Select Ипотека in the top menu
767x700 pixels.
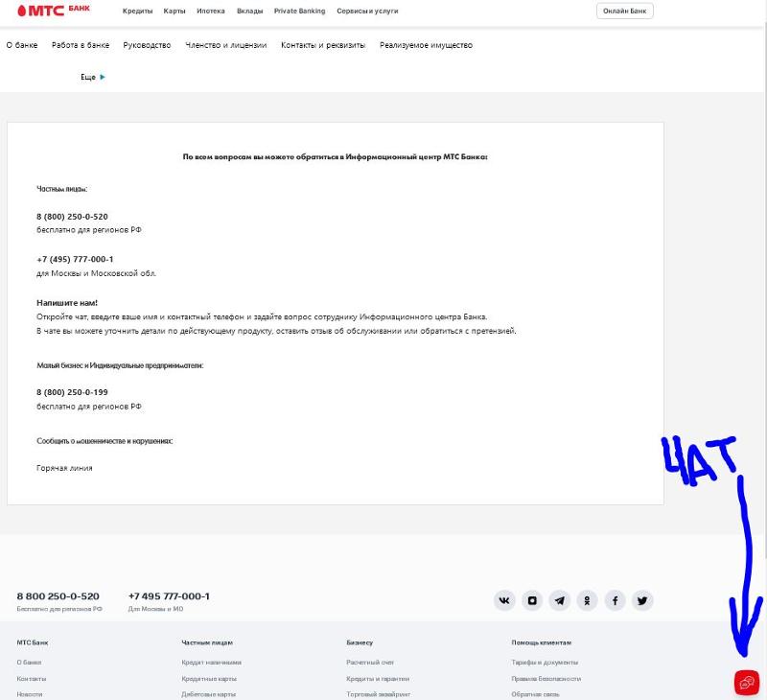click(210, 12)
